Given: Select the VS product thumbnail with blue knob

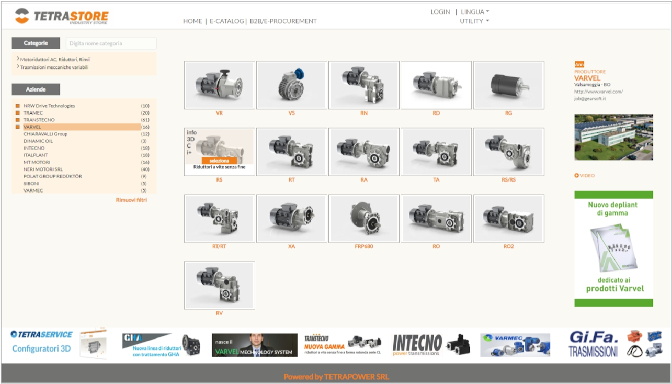Looking at the screenshot, I should coord(291,85).
